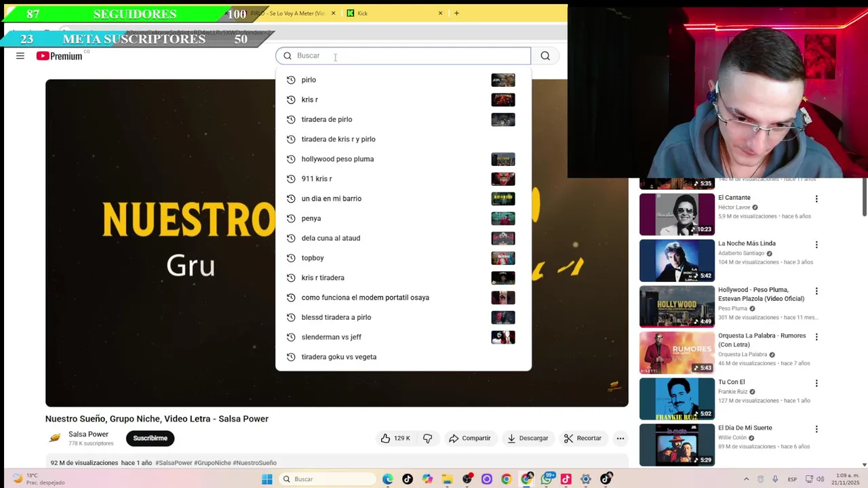Image resolution: width=868 pixels, height=488 pixels.
Task: Click thumbnail beside 'topboy' suggestion
Action: click(503, 258)
